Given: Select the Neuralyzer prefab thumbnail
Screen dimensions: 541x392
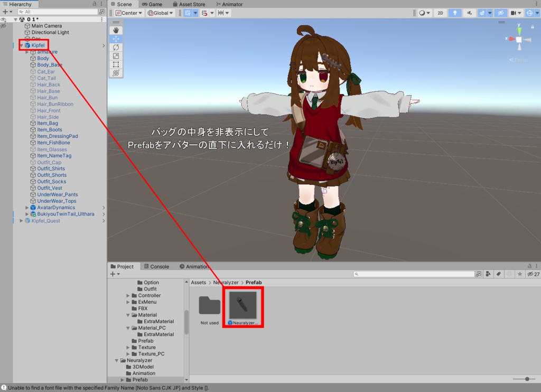Looking at the screenshot, I should 242,304.
